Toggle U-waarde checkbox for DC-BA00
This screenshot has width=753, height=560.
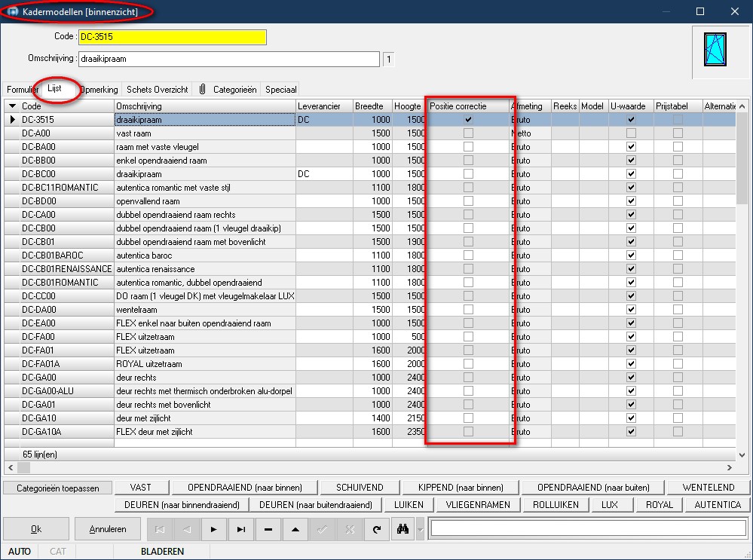tap(631, 146)
